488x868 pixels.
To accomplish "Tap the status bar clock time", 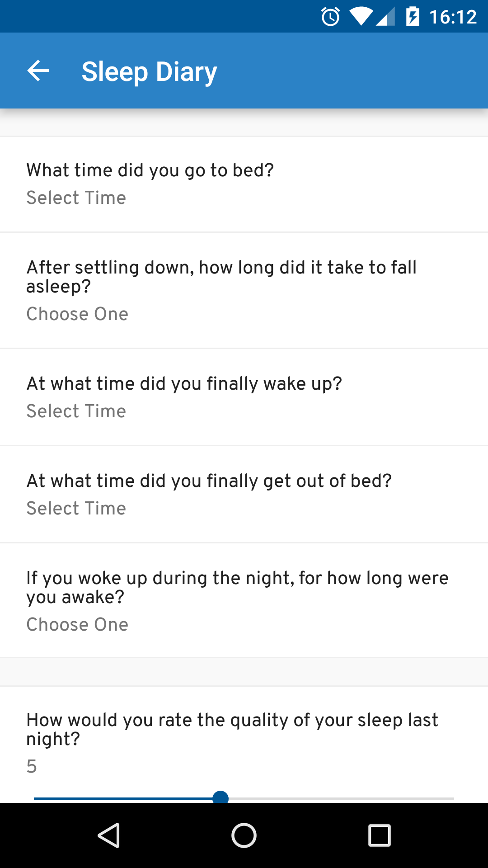I will pos(453,17).
